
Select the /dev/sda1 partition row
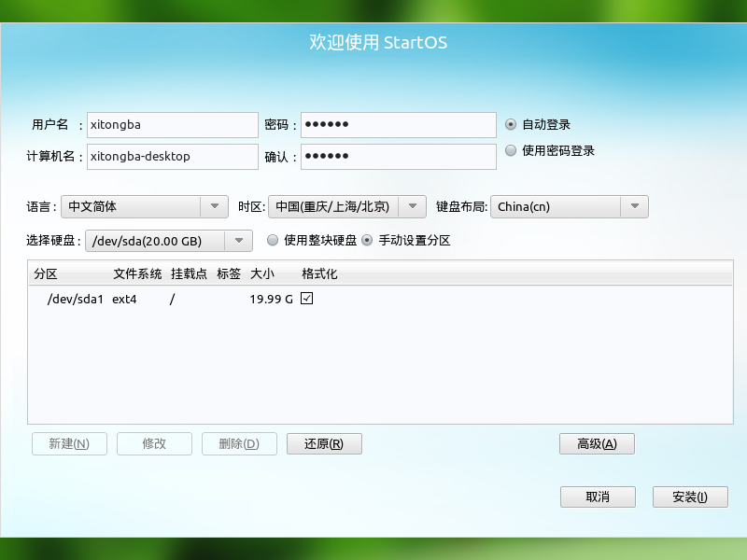380,299
